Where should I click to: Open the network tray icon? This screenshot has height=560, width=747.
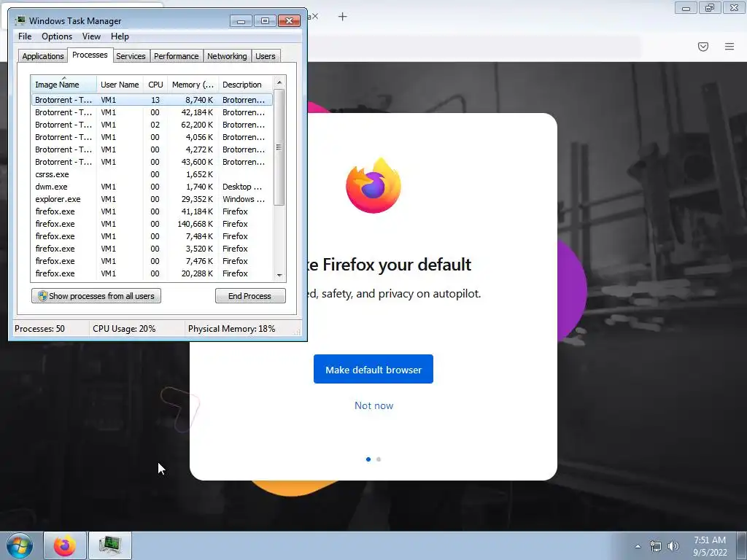pyautogui.click(x=656, y=546)
